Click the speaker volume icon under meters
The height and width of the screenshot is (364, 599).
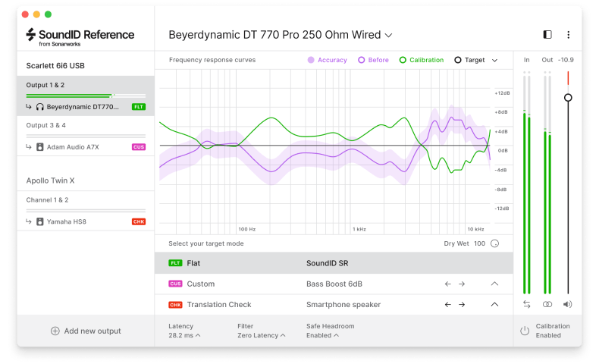567,304
